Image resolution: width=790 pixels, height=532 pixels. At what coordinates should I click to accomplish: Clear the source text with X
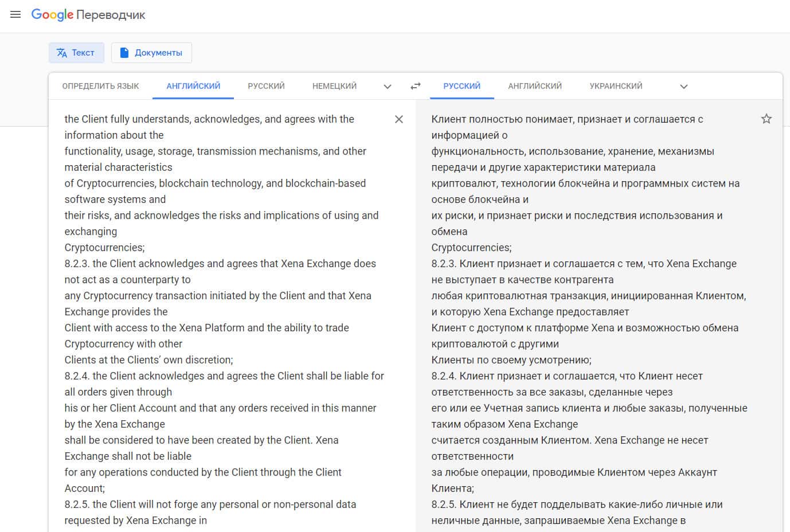[x=399, y=119]
